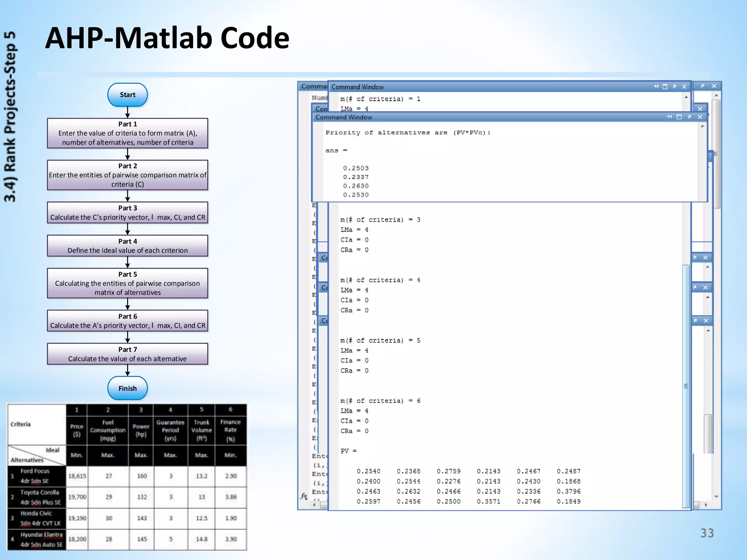
Task: Click the Finance Rate (%) column header
Action: 231,431
